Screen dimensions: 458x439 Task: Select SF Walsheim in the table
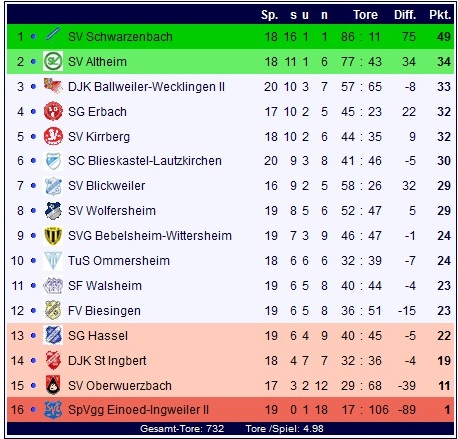[x=105, y=286]
